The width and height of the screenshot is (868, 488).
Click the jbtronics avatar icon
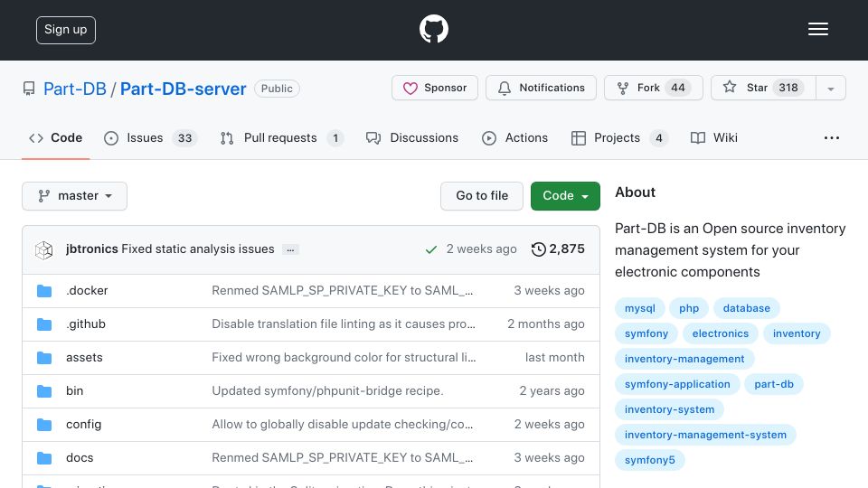coord(43,250)
